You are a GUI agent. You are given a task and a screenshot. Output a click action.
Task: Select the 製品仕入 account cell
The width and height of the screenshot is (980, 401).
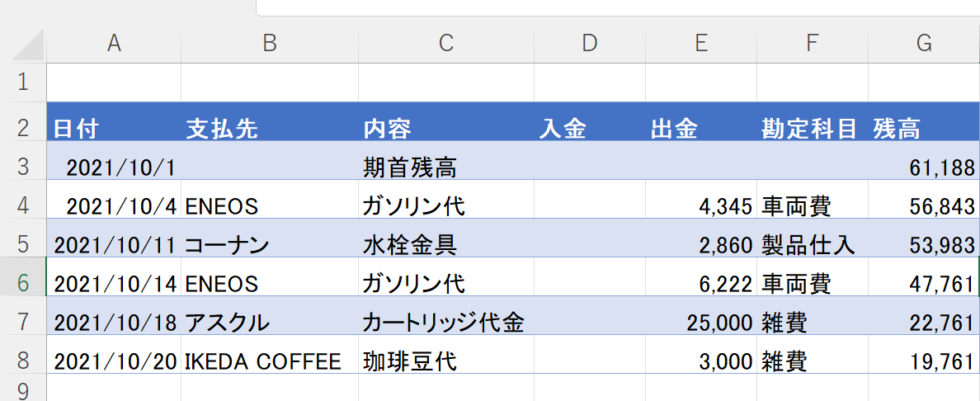pos(812,244)
